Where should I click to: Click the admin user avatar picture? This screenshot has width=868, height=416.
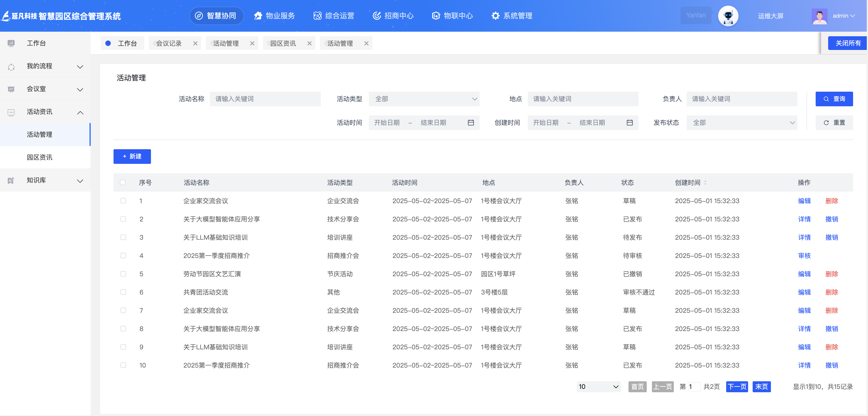click(x=819, y=16)
